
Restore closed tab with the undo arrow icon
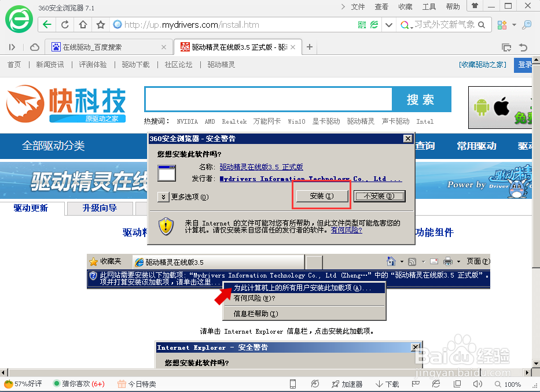[523, 47]
